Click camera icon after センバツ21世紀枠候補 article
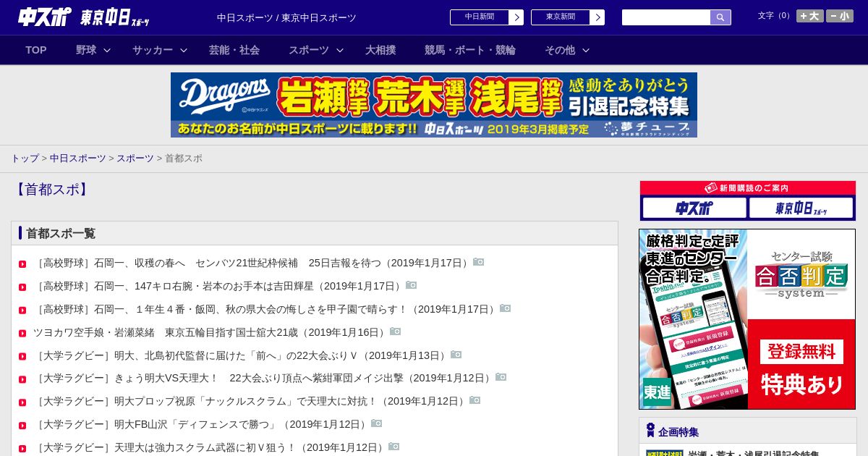868x456 pixels. tap(478, 262)
